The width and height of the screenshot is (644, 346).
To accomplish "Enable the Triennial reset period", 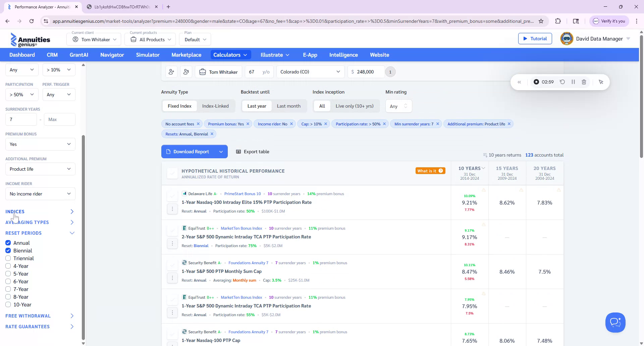I will click(x=8, y=258).
